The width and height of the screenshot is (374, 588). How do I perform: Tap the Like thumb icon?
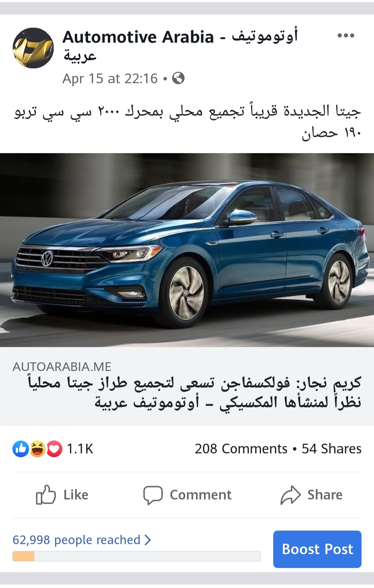46,495
